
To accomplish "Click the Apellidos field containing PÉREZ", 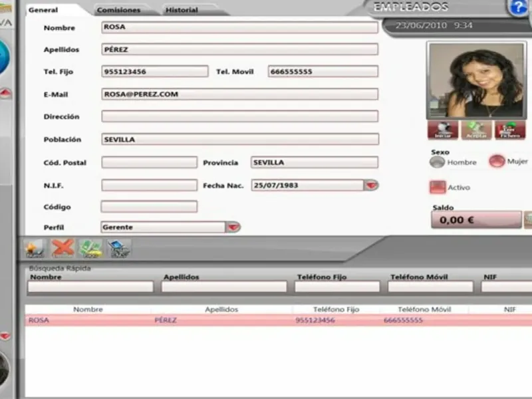I will [x=239, y=49].
